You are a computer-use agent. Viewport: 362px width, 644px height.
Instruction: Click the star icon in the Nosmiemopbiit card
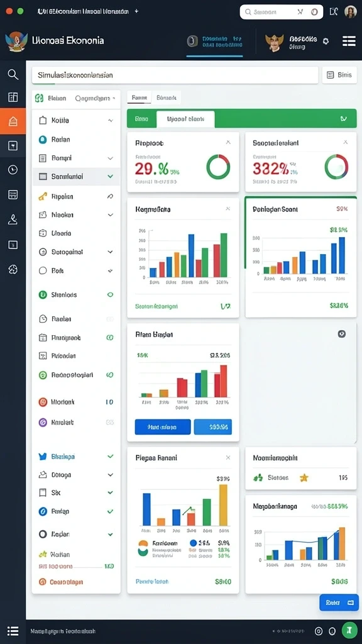tap(304, 478)
